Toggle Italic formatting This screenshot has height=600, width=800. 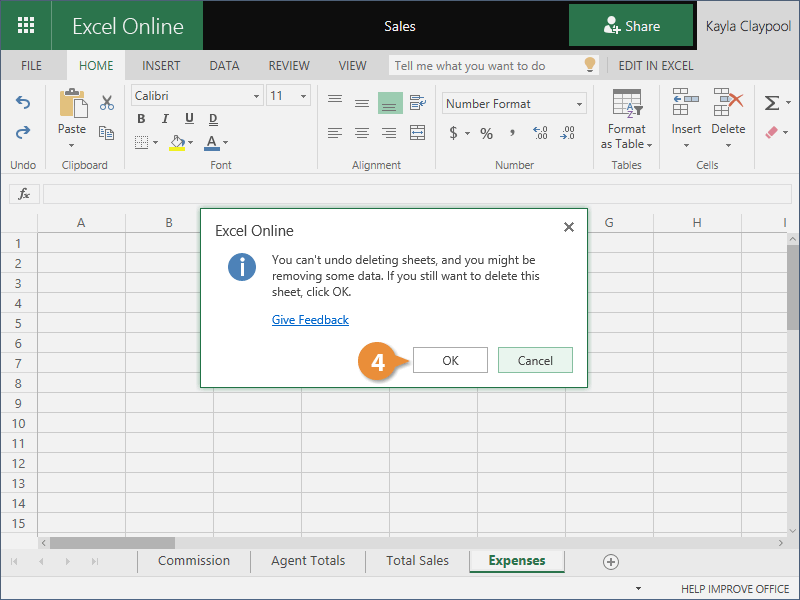click(164, 120)
